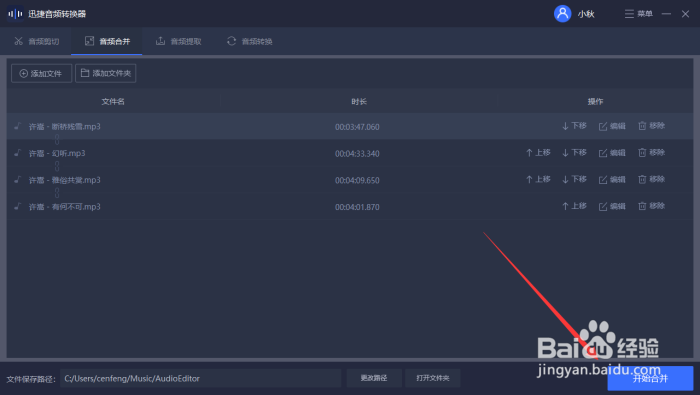Move 有何不可.mp3 up with 上移

point(574,206)
